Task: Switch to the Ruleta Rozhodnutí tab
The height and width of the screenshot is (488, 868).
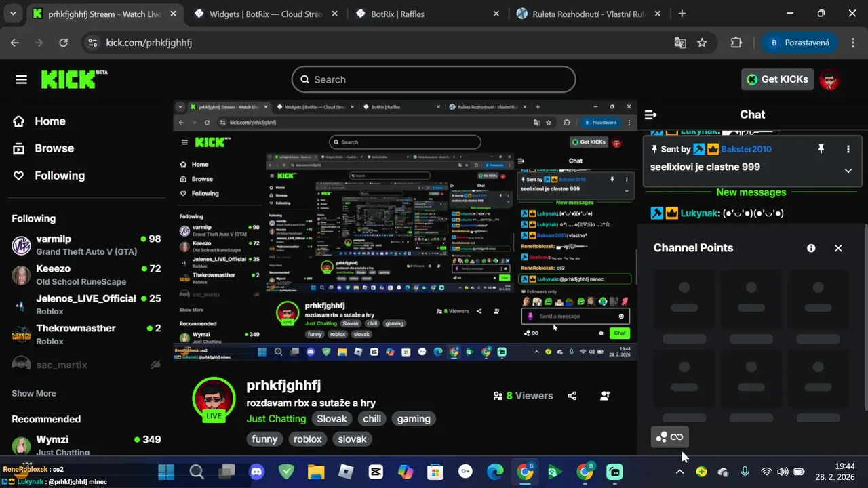Action: [589, 14]
